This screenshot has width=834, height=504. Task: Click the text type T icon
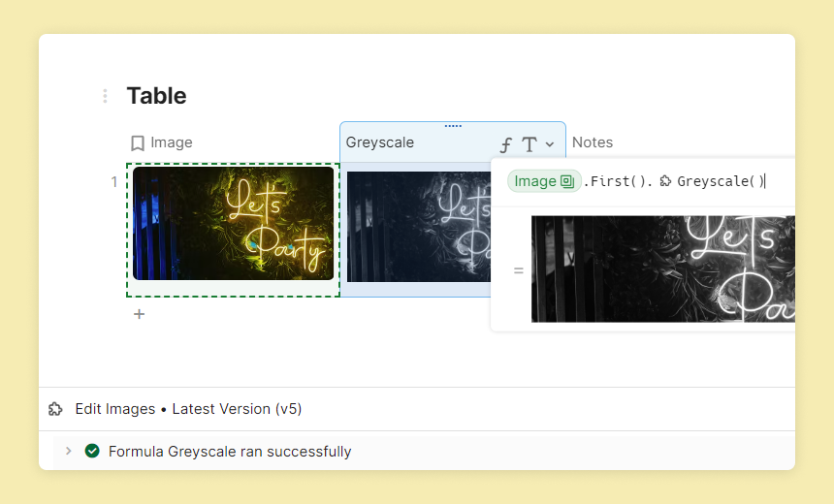(x=529, y=144)
